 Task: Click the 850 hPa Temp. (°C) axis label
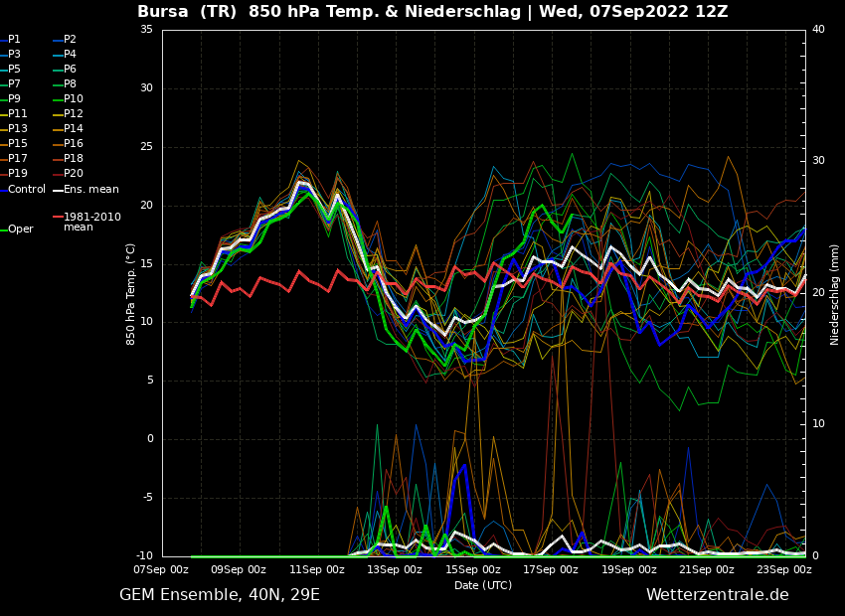pyautogui.click(x=130, y=294)
